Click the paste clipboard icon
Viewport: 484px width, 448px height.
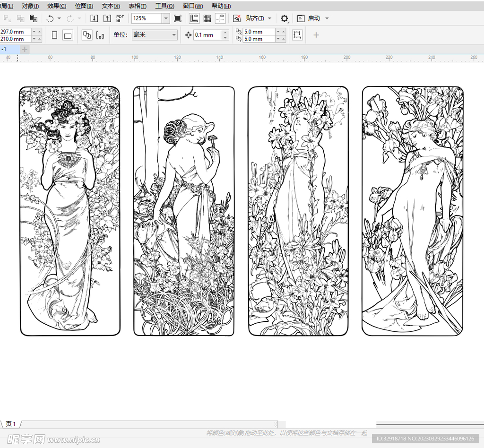coord(34,18)
